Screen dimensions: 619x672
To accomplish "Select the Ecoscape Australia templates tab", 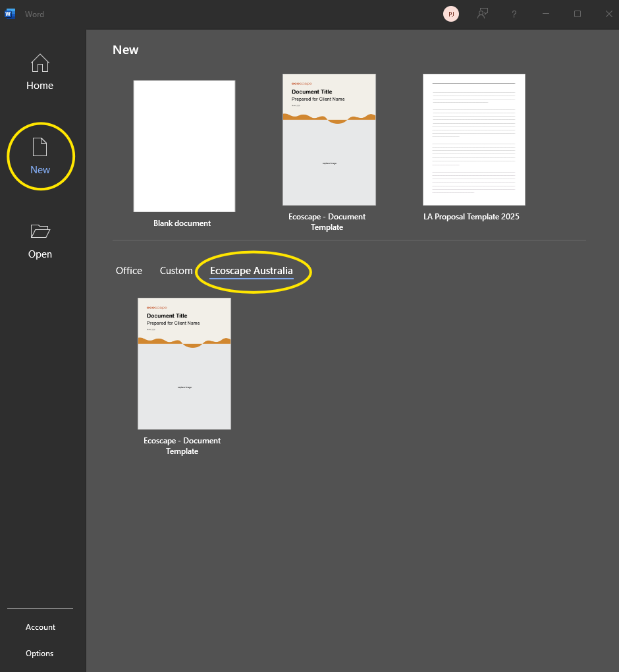I will coord(252,270).
